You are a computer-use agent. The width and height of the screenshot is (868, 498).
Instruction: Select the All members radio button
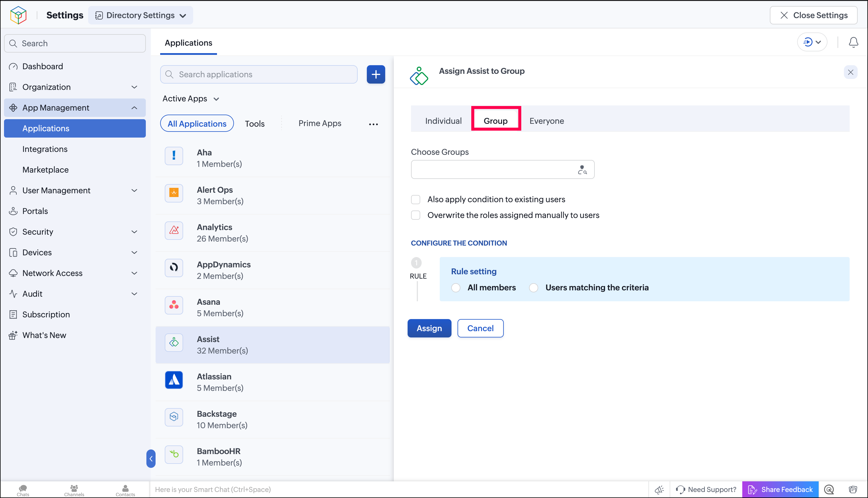click(456, 288)
